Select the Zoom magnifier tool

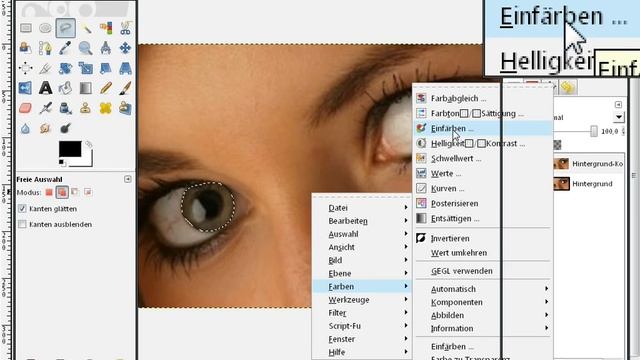pos(85,48)
